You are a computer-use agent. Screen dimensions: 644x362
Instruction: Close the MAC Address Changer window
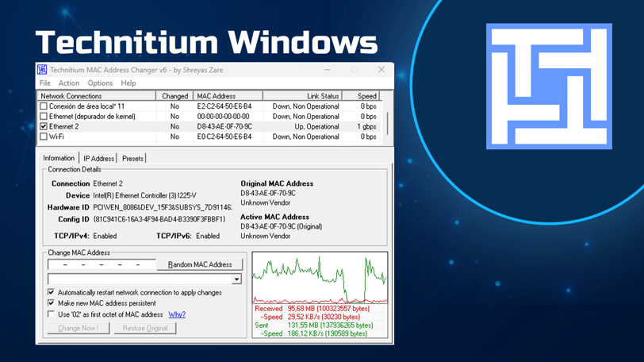(x=381, y=70)
